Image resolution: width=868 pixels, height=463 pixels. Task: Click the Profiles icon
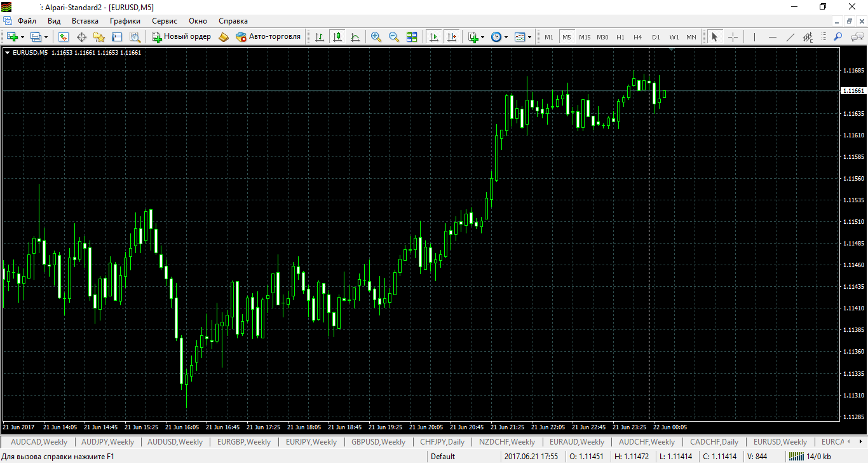[x=36, y=37]
